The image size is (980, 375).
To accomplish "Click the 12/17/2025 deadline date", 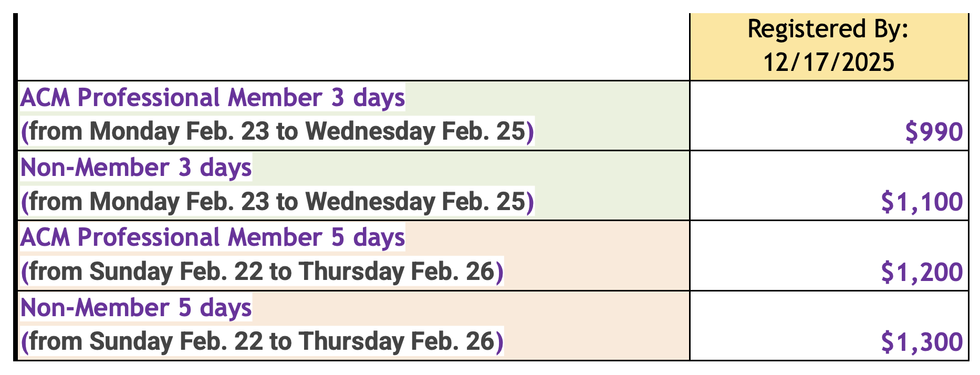I will [828, 62].
